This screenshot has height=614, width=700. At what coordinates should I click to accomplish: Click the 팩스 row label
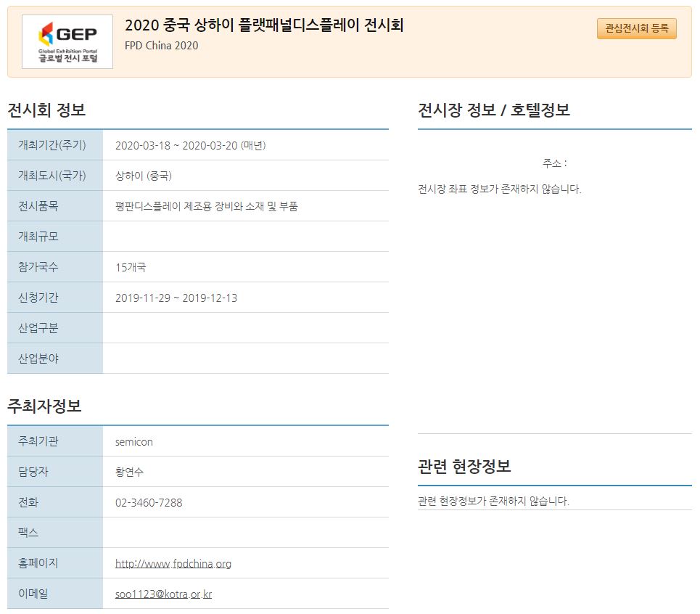point(28,532)
